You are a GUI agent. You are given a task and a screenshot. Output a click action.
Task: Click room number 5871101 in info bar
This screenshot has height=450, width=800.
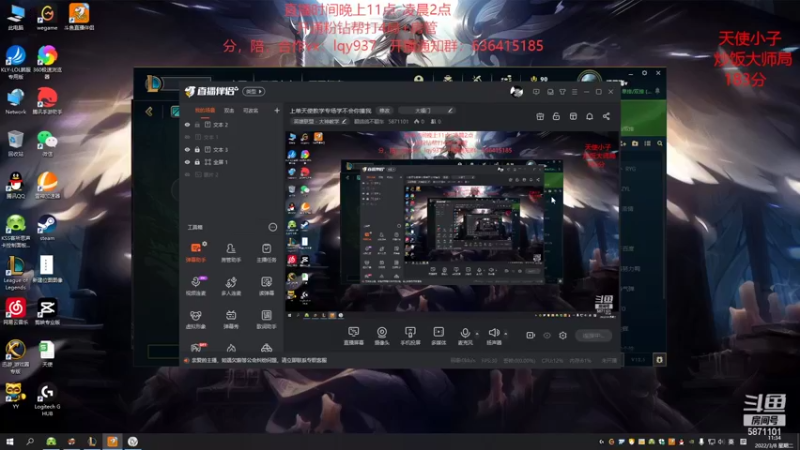pyautogui.click(x=398, y=121)
